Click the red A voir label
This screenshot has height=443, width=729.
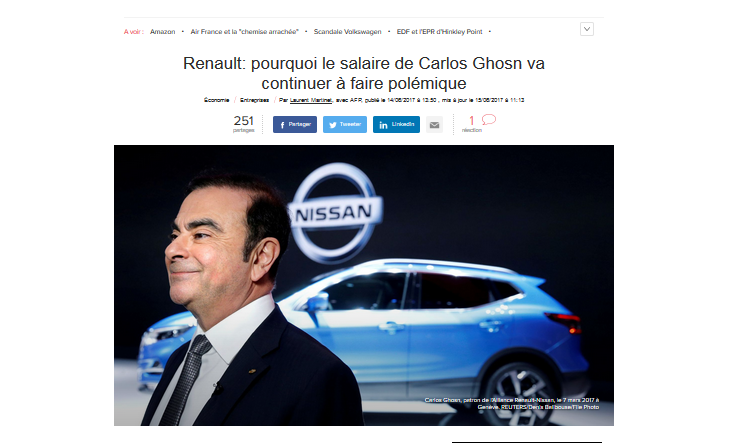pyautogui.click(x=133, y=32)
